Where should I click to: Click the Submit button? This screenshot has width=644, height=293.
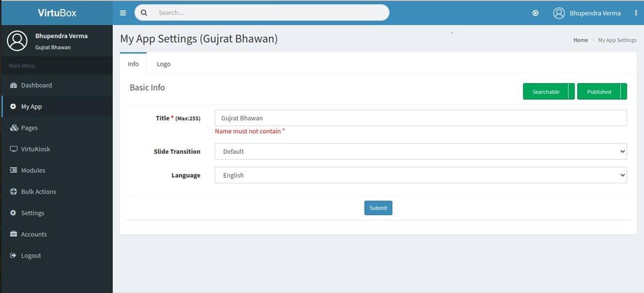point(378,208)
